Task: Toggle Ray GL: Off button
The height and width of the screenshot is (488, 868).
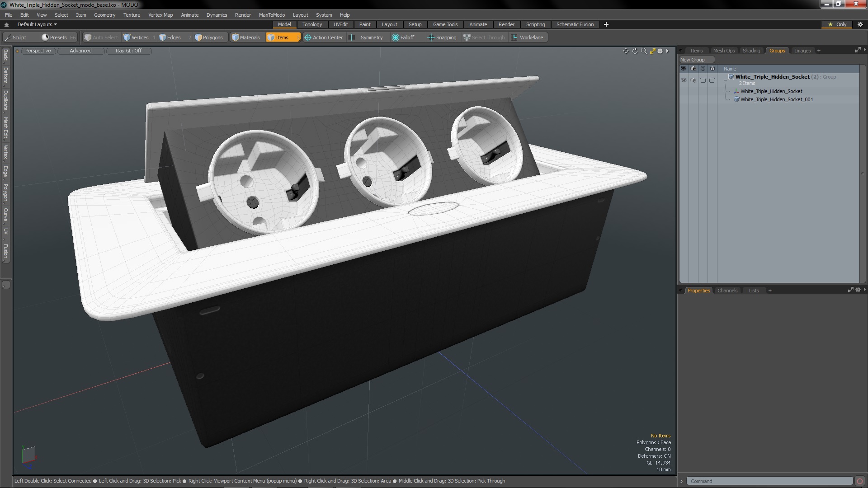Action: (128, 51)
